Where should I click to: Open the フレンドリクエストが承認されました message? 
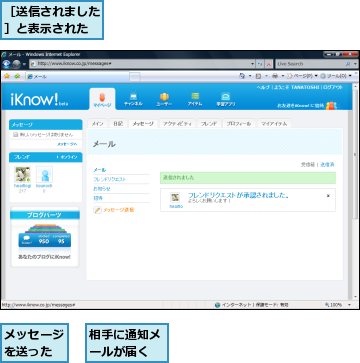point(238,195)
